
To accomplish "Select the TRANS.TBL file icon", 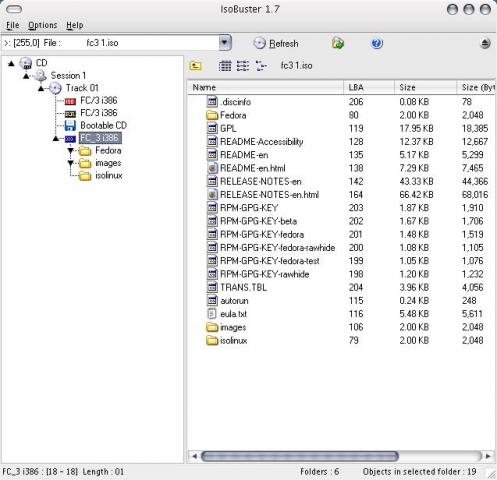I will click(212, 287).
